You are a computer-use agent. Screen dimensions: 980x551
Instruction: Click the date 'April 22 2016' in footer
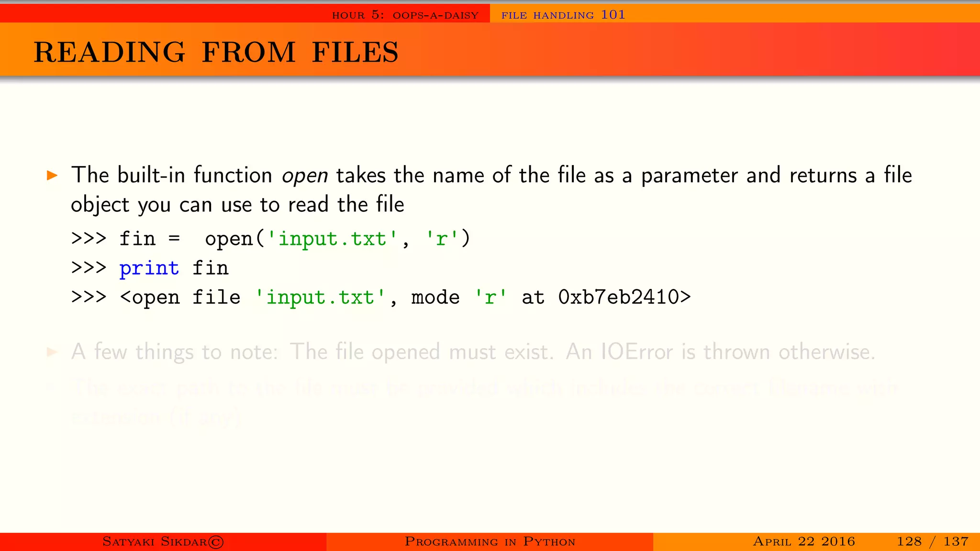tap(804, 541)
